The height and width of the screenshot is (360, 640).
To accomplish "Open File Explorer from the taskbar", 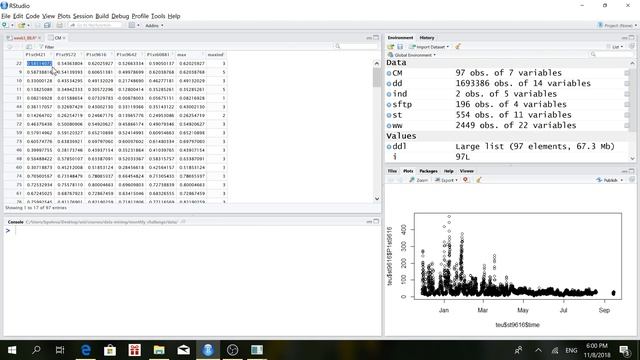I will 159,350.
